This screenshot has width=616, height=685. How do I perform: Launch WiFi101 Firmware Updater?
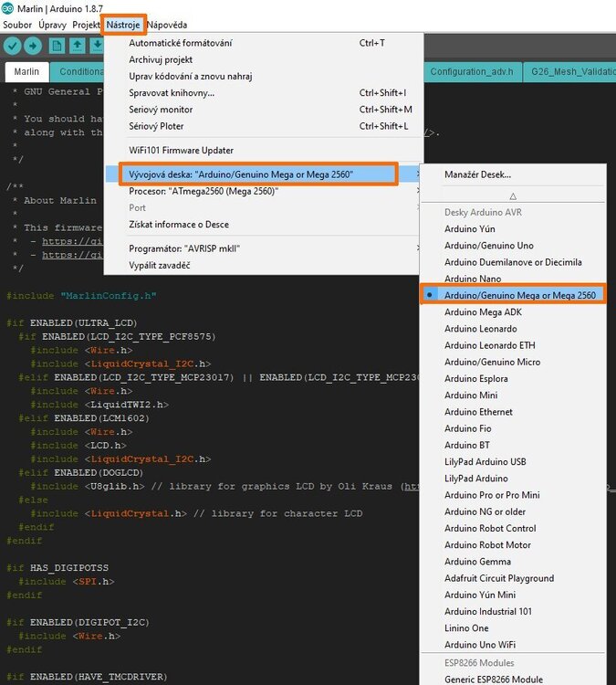tap(264, 151)
